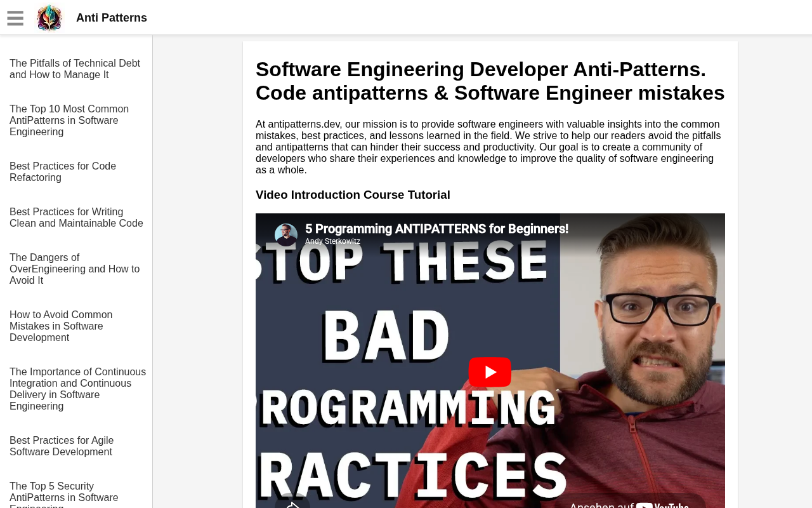
Task: Toggle the hamburger sidebar menu icon
Action: pyautogui.click(x=15, y=18)
